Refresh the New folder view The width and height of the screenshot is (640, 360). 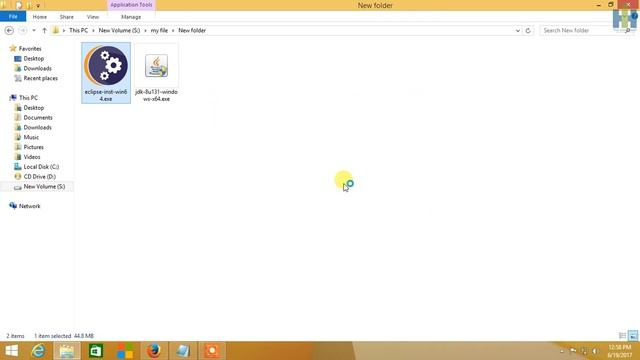pos(528,31)
